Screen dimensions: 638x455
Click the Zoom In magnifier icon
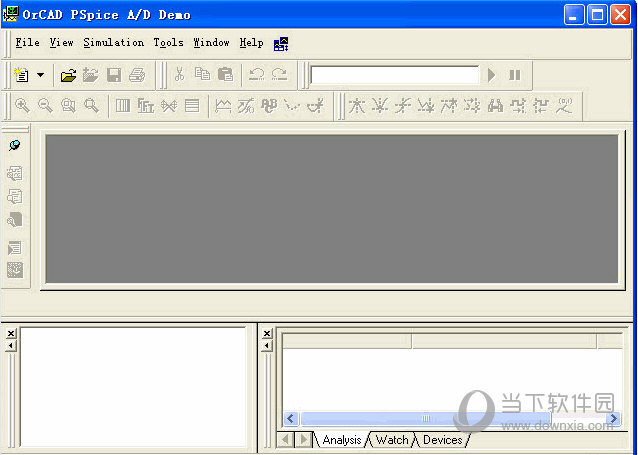[22, 106]
